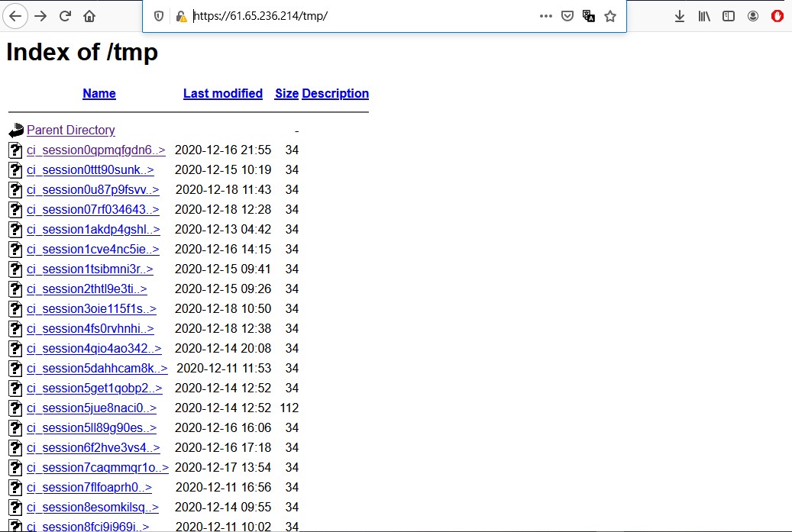Open the tracking protection shield icon

click(159, 16)
